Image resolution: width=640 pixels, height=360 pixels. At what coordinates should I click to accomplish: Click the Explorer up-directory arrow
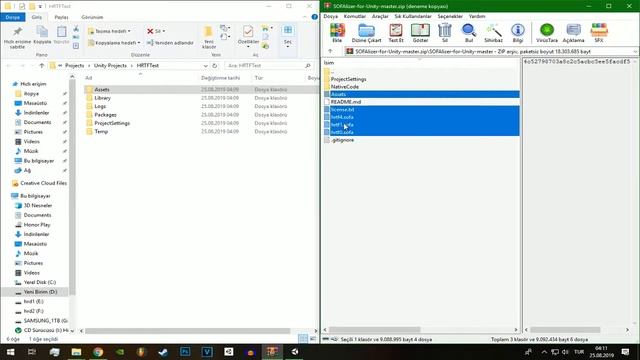[42, 65]
